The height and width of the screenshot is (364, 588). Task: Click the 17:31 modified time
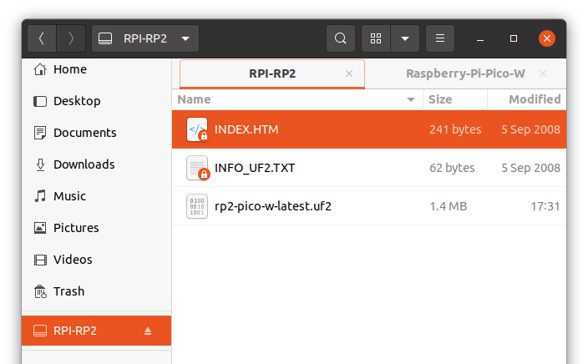pos(545,206)
